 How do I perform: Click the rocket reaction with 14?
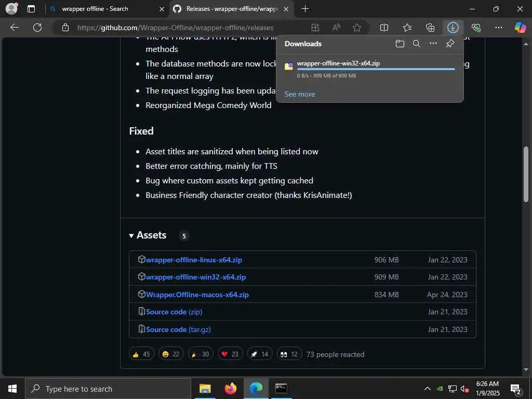260,354
